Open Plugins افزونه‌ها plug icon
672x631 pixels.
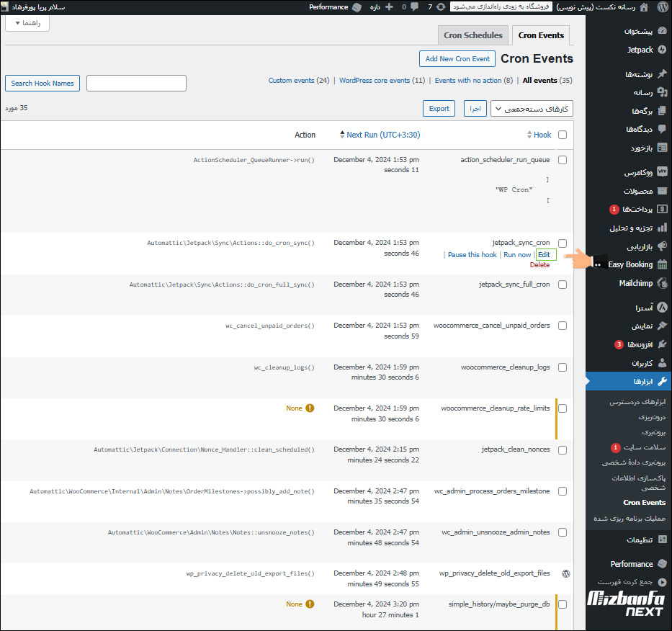point(662,344)
